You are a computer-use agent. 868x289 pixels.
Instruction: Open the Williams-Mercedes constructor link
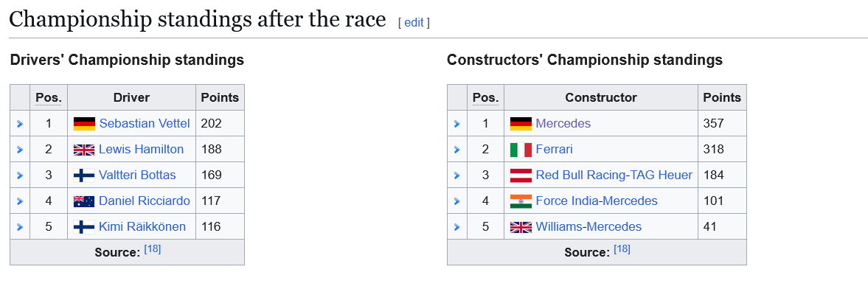[588, 226]
